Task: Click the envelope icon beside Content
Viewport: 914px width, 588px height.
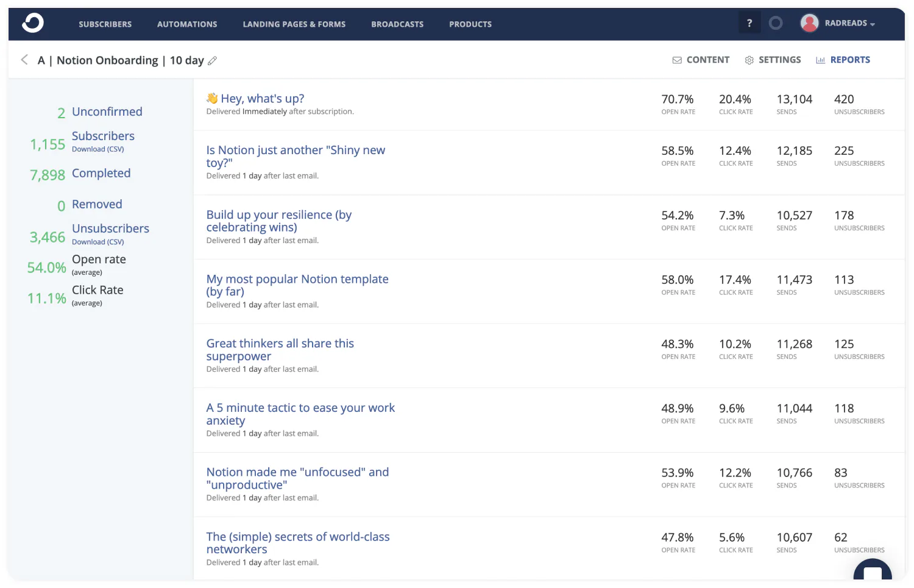Action: (677, 60)
